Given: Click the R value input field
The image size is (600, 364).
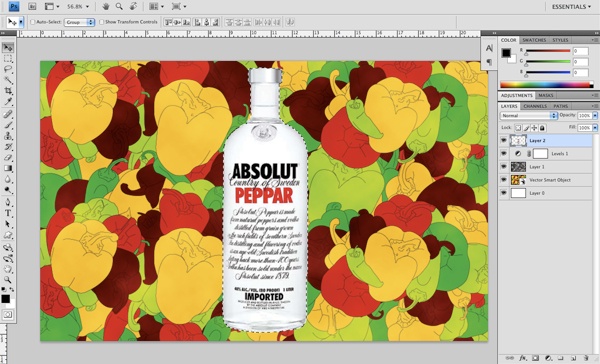Looking at the screenshot, I should [580, 51].
